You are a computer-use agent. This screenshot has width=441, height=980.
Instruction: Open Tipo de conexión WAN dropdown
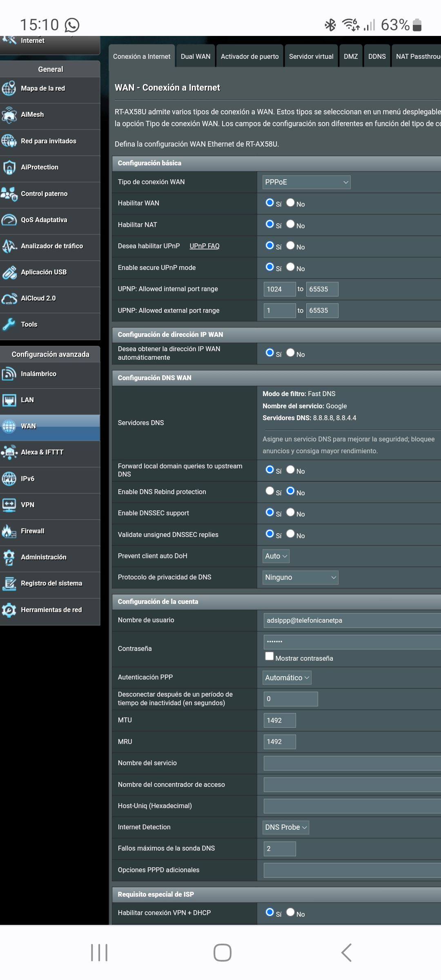tap(306, 182)
